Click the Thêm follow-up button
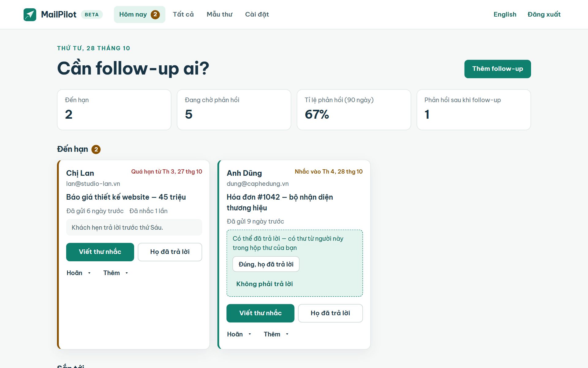This screenshot has height=368, width=588. [497, 69]
